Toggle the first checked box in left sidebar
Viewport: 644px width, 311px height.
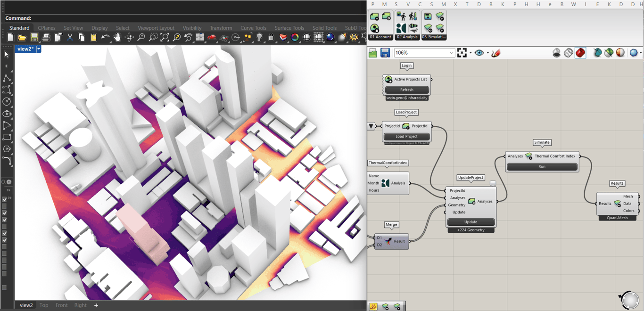[x=5, y=199]
